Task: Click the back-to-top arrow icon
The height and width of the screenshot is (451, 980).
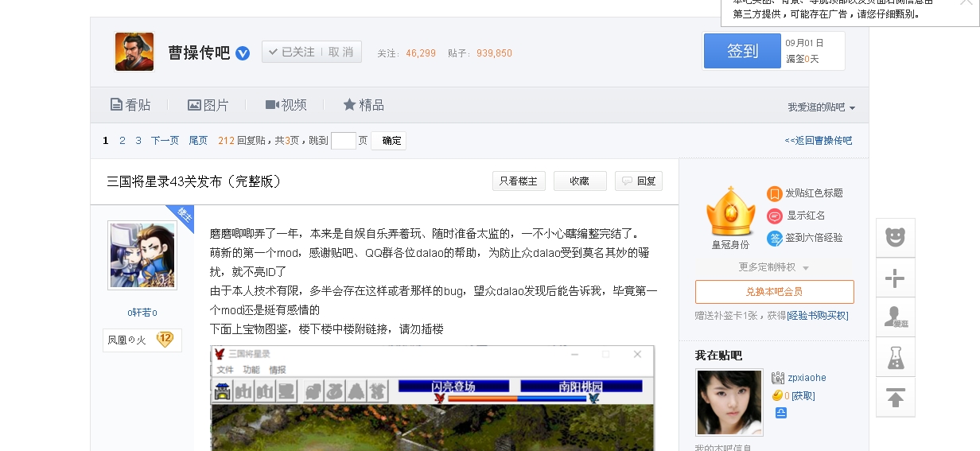Action: [x=896, y=397]
